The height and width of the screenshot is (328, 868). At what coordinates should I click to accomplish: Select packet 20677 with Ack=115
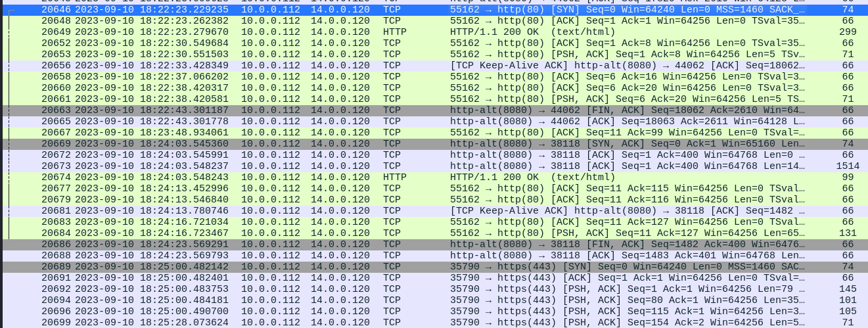point(434,189)
